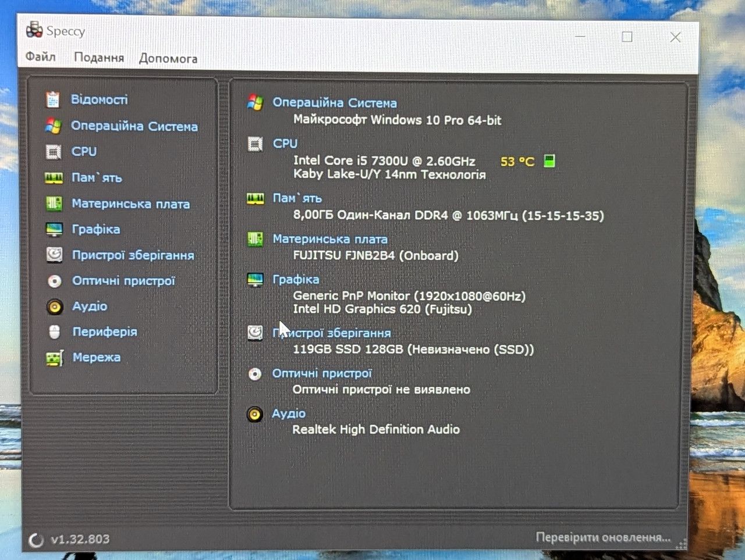Click the motherboard icon in summary panel
The image size is (745, 560).
[255, 239]
